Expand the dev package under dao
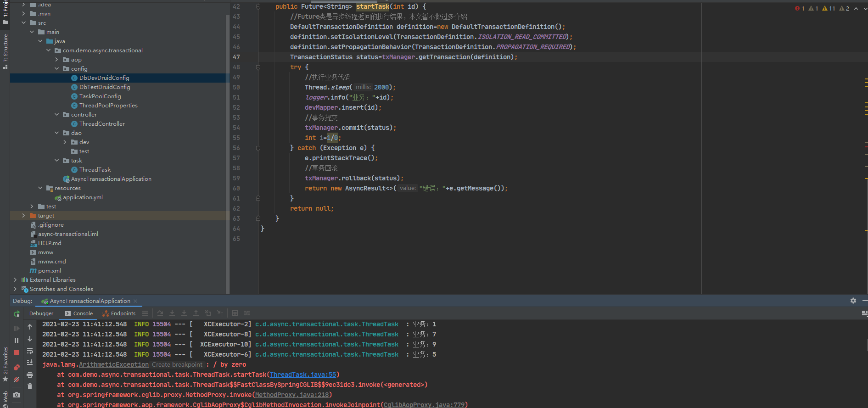This screenshot has width=868, height=408. pyautogui.click(x=65, y=142)
